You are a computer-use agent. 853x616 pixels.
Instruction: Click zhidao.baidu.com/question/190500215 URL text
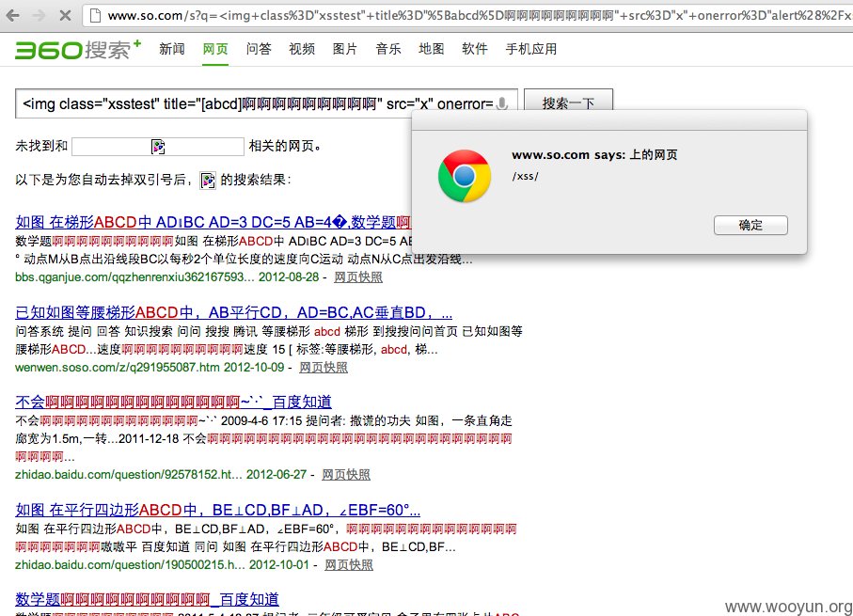coord(130,565)
